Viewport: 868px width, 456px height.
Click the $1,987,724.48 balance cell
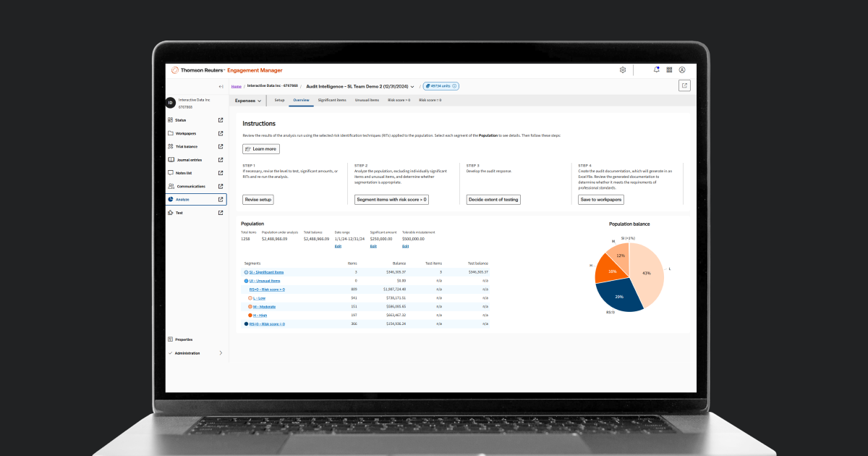393,289
